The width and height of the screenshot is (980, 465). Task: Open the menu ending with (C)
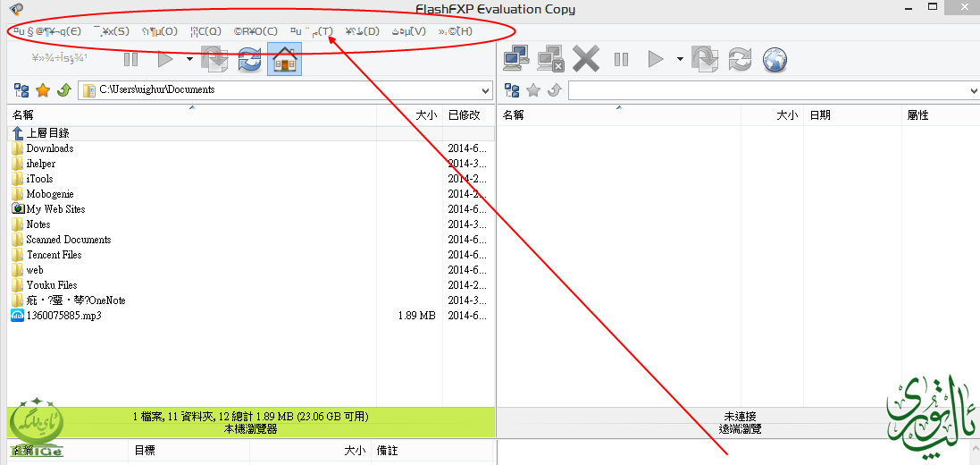pyautogui.click(x=255, y=31)
